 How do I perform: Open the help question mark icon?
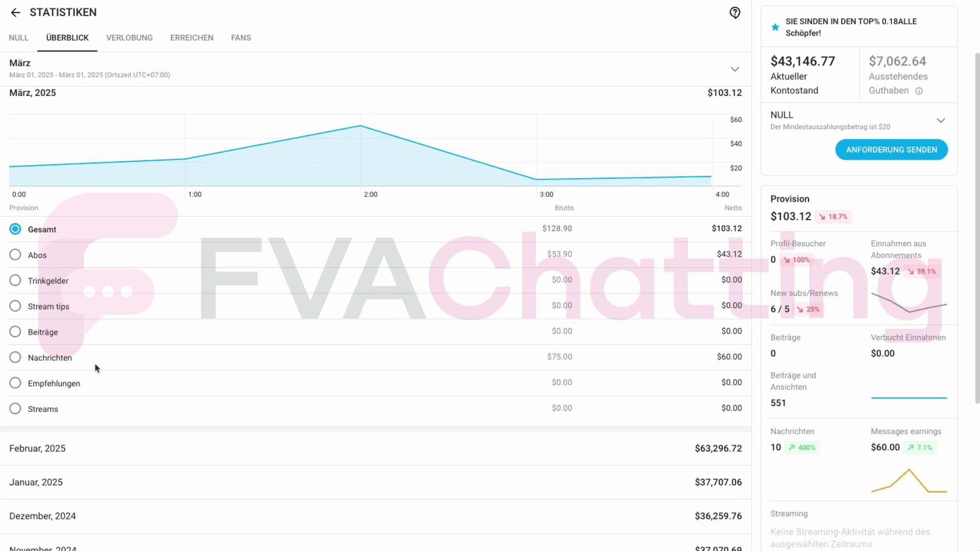734,12
